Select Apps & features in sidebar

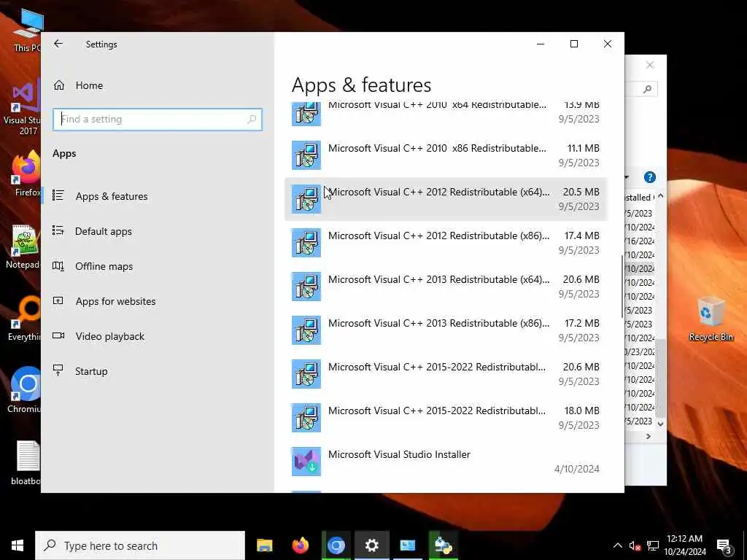click(x=112, y=196)
